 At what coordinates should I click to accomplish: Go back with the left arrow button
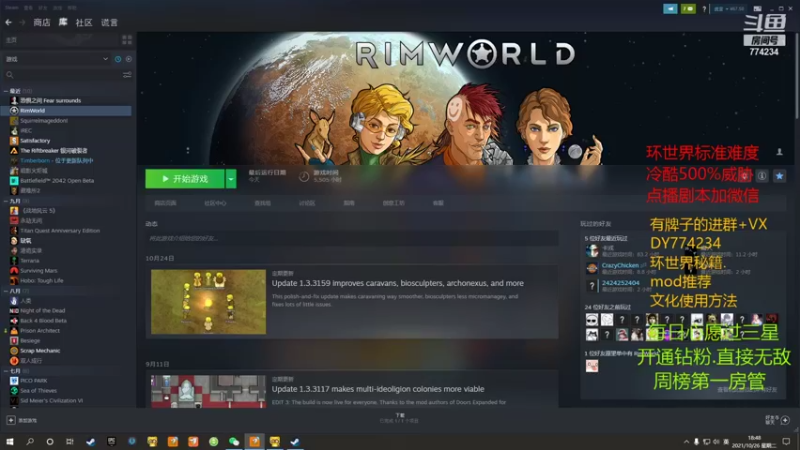click(8, 22)
